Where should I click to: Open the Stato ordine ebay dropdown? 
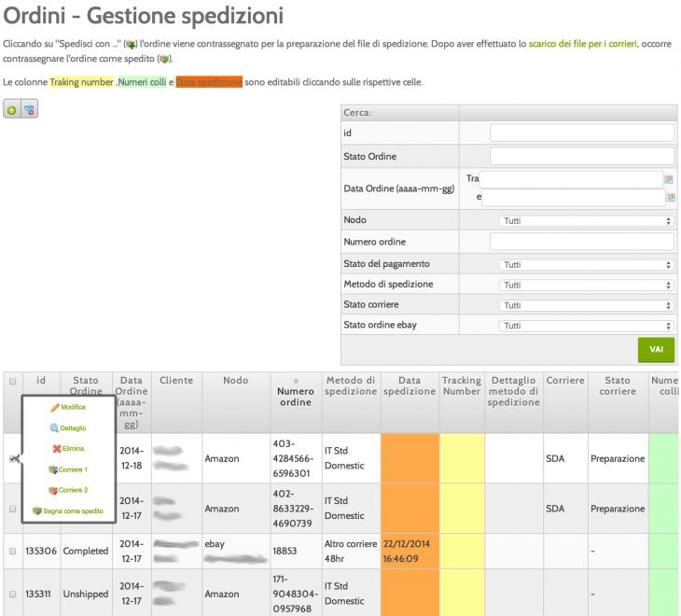coord(587,326)
